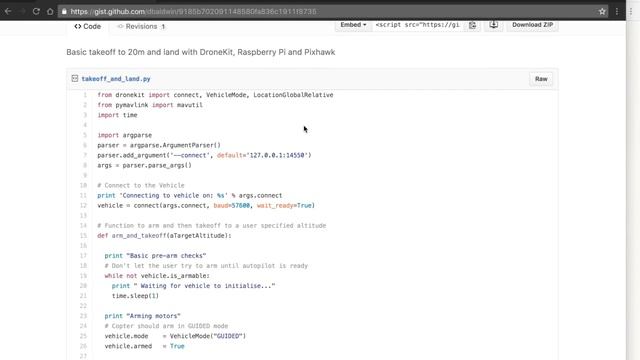This screenshot has width=640, height=360.
Task: Switch to the Code tab
Action: pyautogui.click(x=87, y=26)
